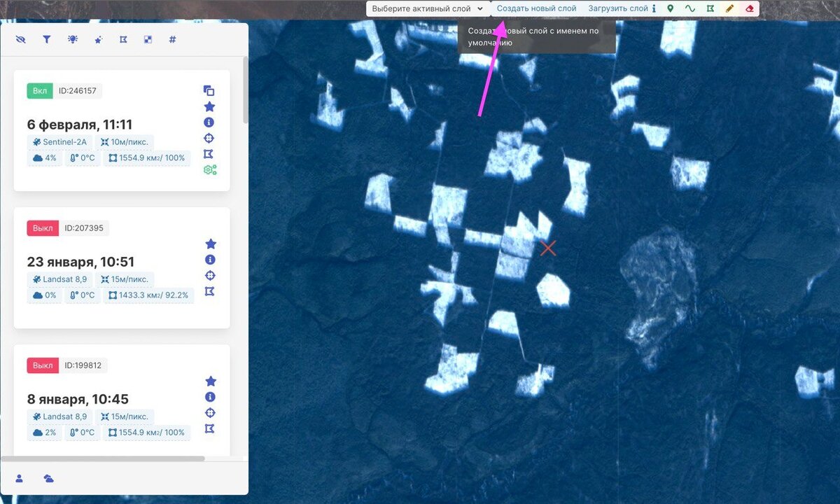Toggle the Выкл badge for ID:207395
The image size is (840, 504).
click(43, 227)
